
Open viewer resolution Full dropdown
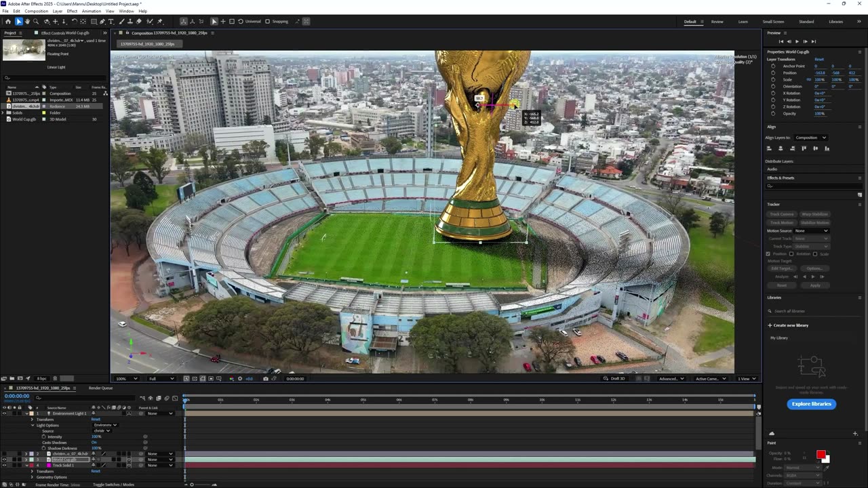[x=161, y=378]
